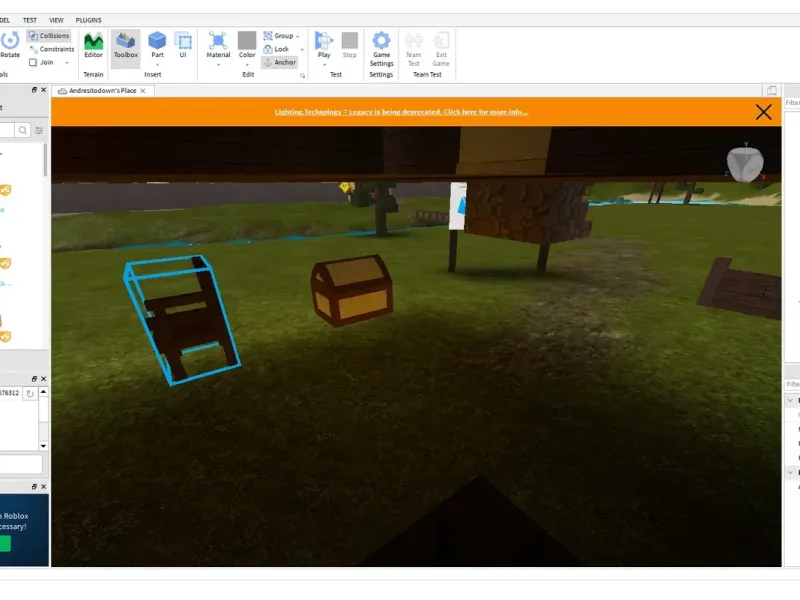
Task: Open the Terrain Editor
Action: point(93,45)
